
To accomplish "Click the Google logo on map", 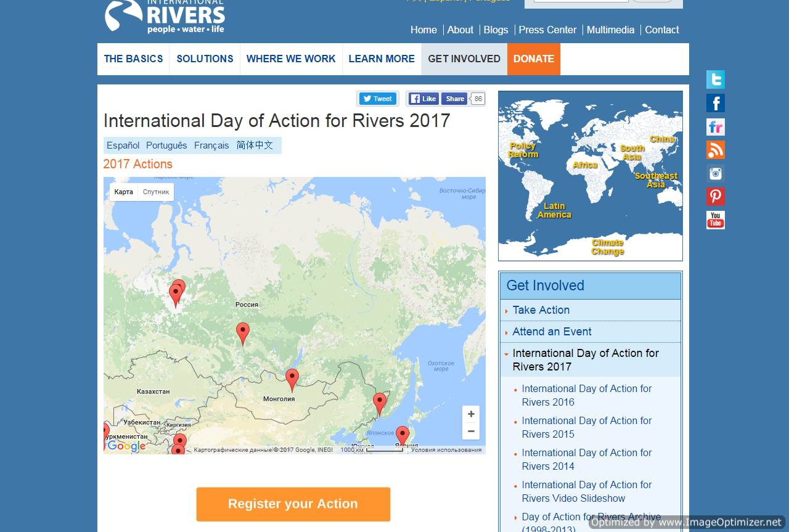I will [126, 446].
